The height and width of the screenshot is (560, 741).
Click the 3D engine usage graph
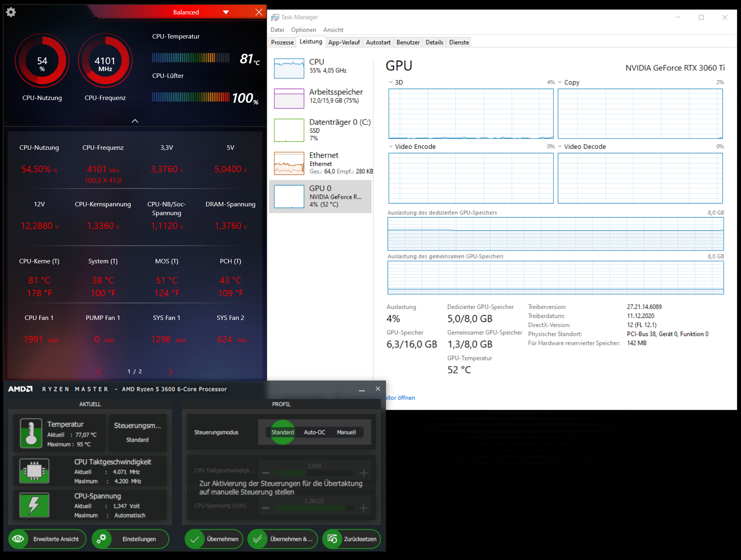point(471,114)
